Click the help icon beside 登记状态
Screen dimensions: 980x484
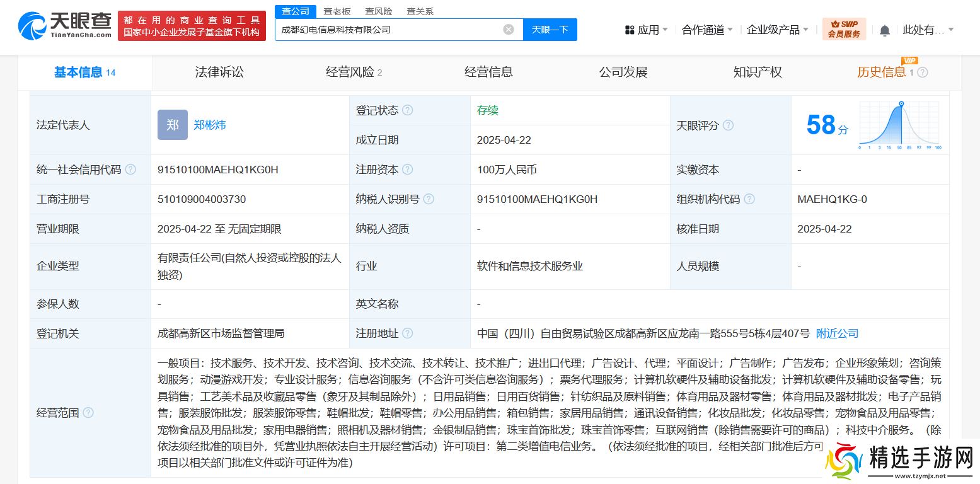(x=408, y=110)
